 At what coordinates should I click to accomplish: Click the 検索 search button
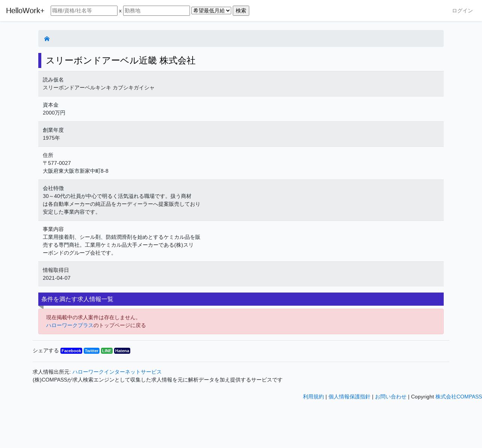point(241,11)
